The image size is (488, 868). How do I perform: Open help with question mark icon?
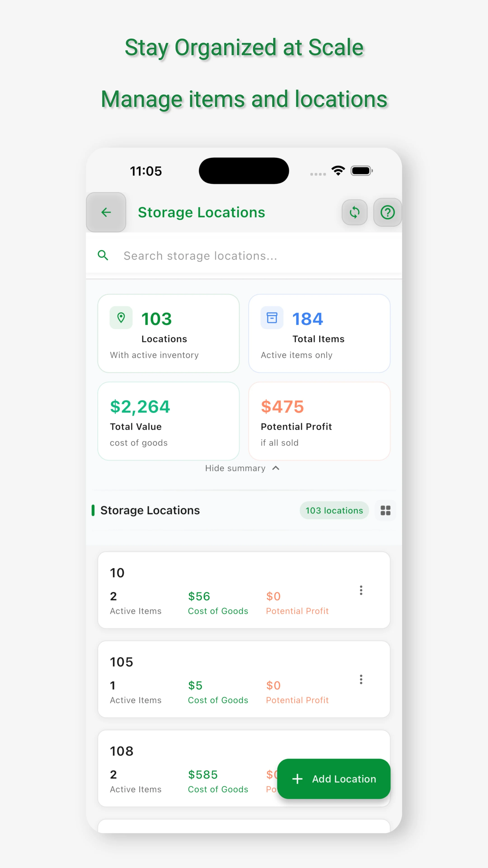(x=387, y=212)
